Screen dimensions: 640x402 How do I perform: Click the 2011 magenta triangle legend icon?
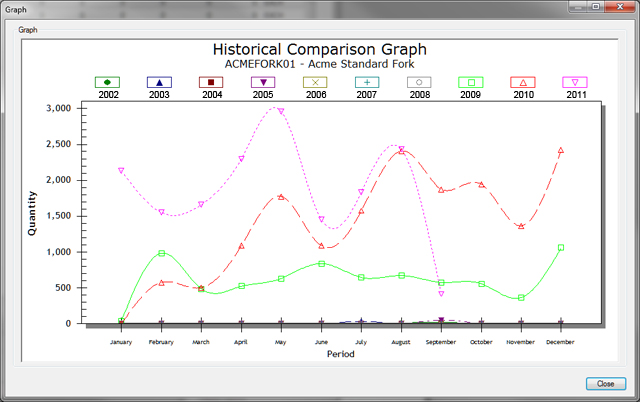coord(575,82)
